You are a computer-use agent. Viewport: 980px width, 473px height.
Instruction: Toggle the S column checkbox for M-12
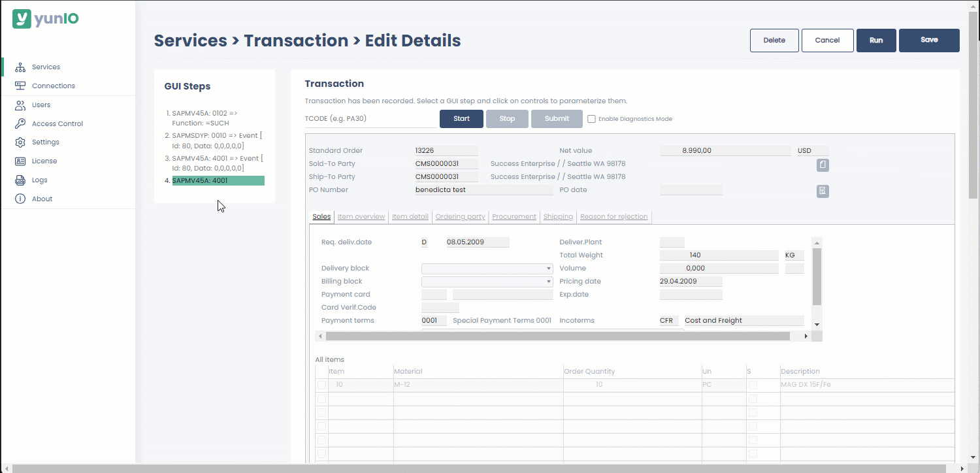click(x=753, y=385)
